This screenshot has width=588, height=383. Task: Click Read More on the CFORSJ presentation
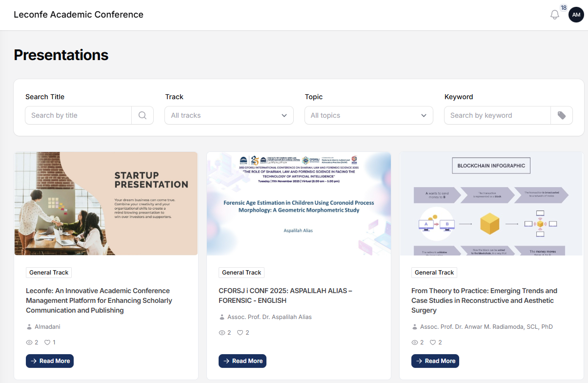tap(243, 361)
